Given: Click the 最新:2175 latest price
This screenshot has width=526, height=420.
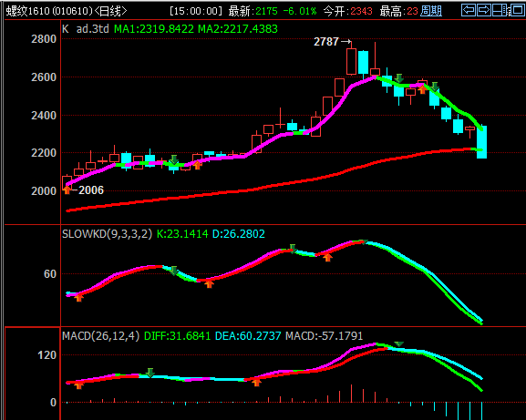Looking at the screenshot, I should (x=253, y=12).
